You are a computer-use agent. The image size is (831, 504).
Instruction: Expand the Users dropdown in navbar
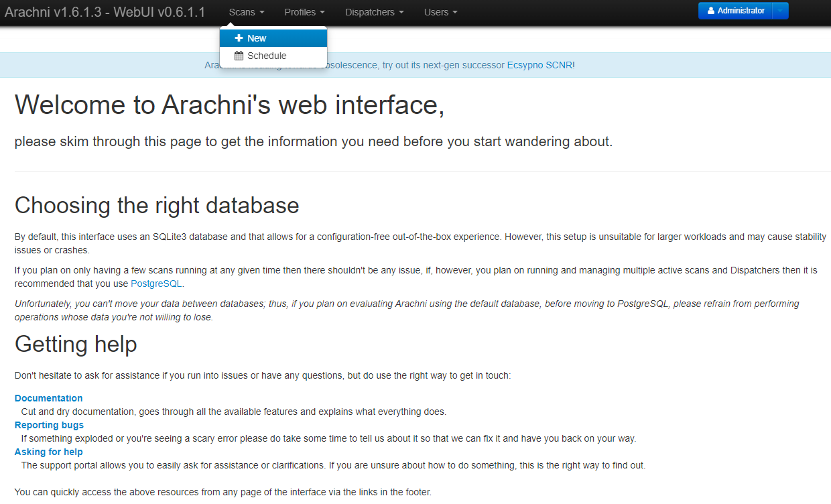440,12
